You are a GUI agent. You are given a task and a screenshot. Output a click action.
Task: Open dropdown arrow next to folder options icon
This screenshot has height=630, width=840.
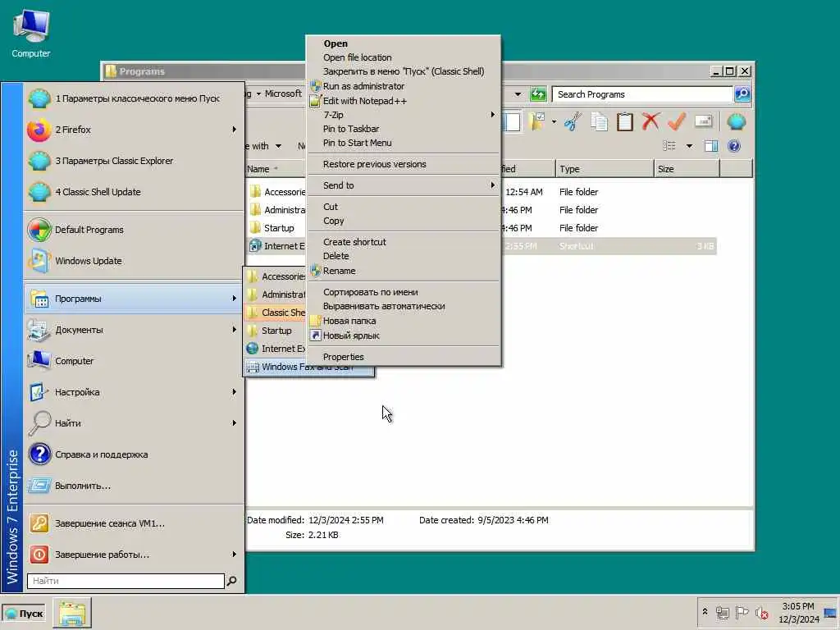554,122
